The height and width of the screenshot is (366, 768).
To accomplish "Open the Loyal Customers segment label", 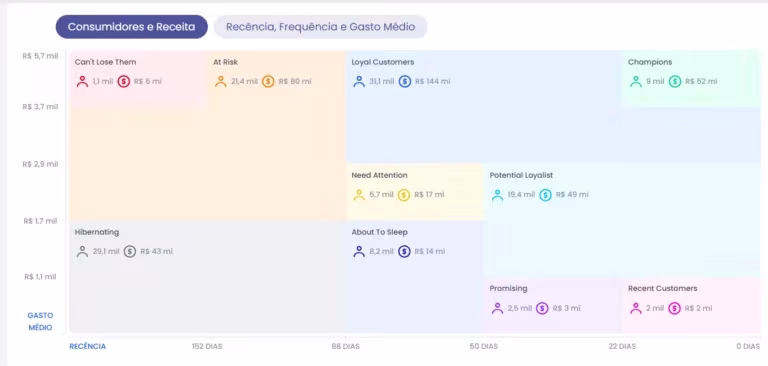I will pyautogui.click(x=383, y=62).
